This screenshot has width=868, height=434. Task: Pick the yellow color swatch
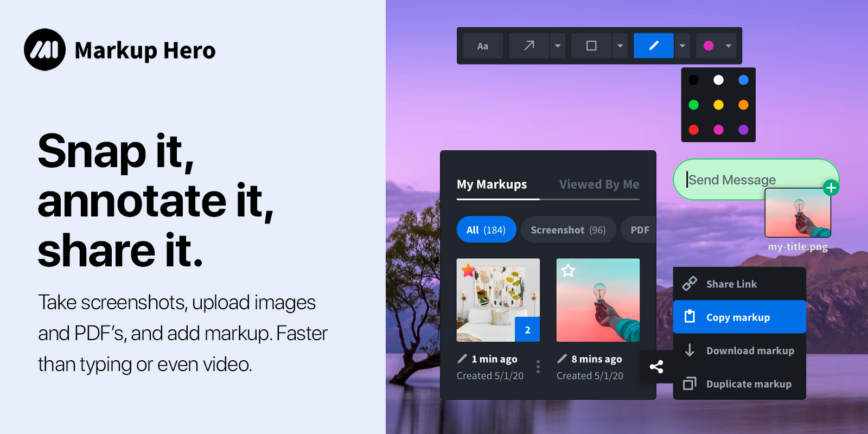coord(718,105)
